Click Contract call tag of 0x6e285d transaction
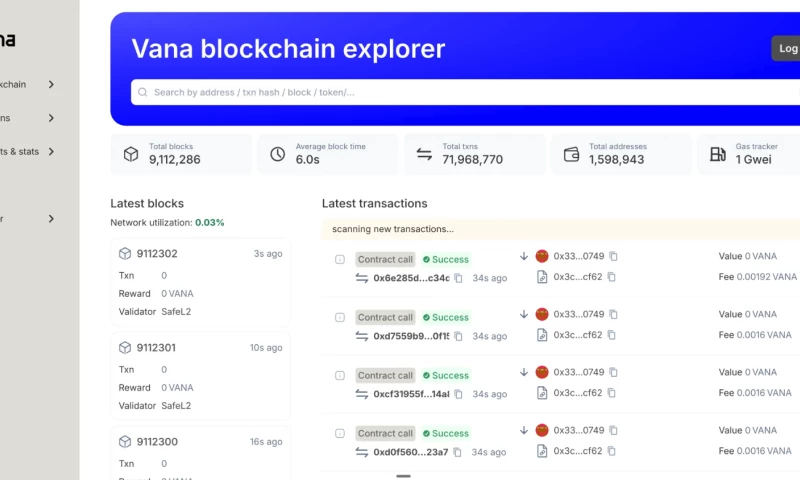Image resolution: width=800 pixels, height=480 pixels. tap(385, 259)
